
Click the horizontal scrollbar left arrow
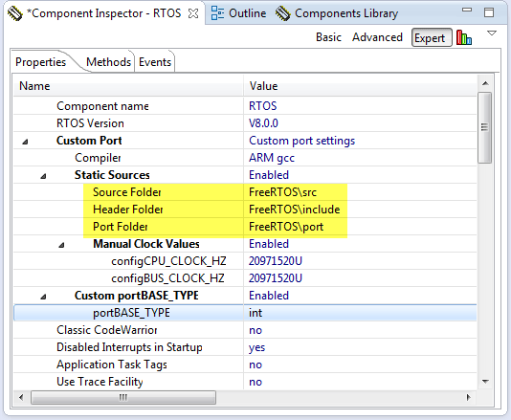click(21, 398)
